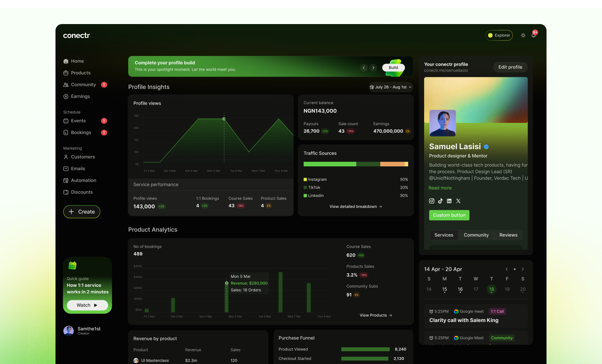The image size is (602, 364).
Task: Show next week in calendar
Action: 523,269
